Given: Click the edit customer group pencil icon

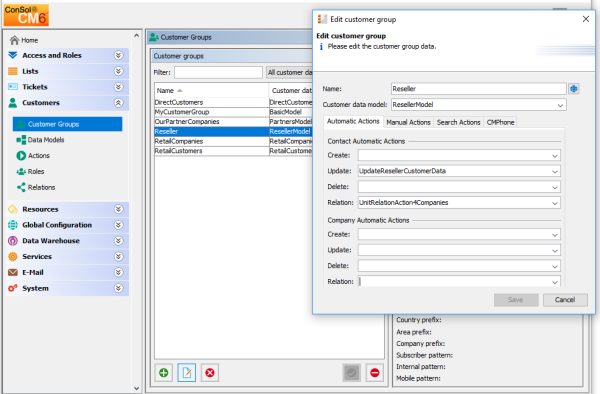Looking at the screenshot, I should (187, 373).
